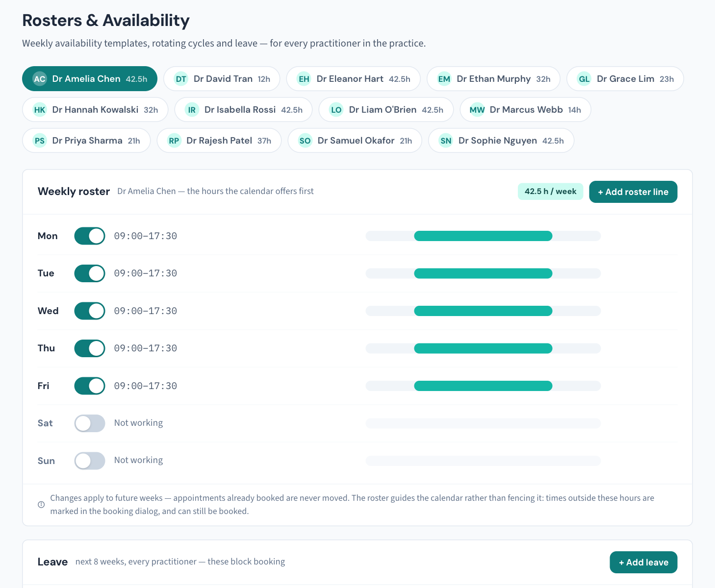The image size is (715, 588).
Task: Click the Fri hours timeline bar
Action: point(483,386)
